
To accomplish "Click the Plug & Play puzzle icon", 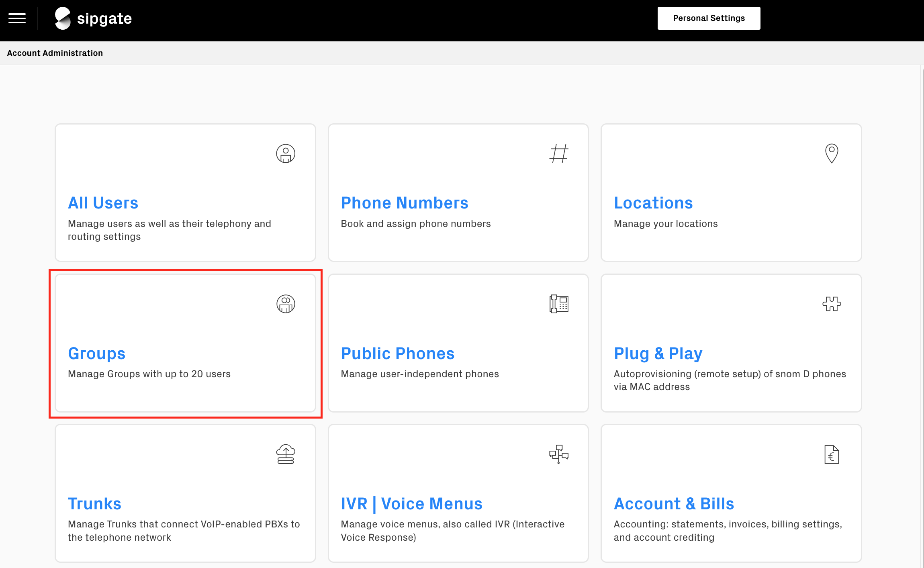I will pos(832,304).
